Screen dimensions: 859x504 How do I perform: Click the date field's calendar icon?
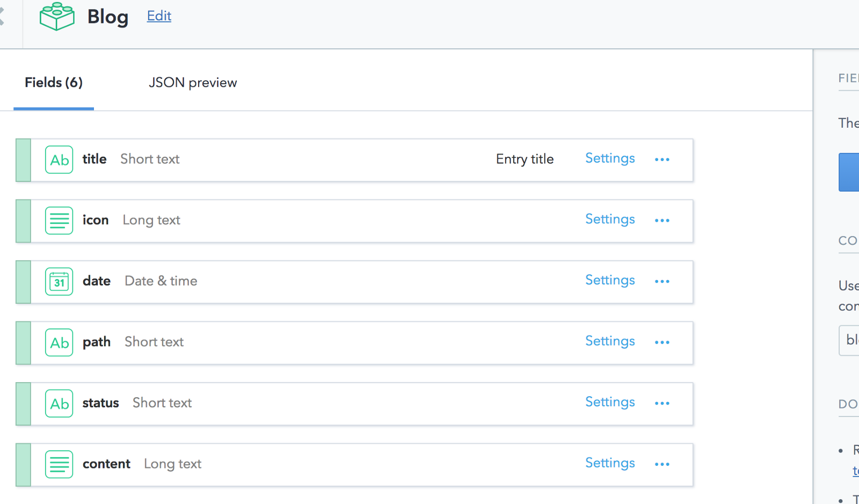point(59,282)
